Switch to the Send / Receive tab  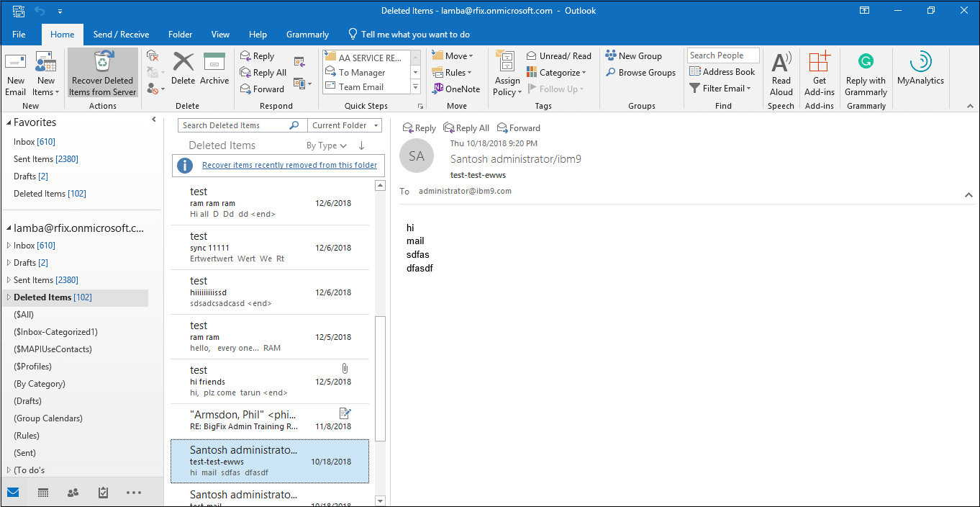[121, 35]
